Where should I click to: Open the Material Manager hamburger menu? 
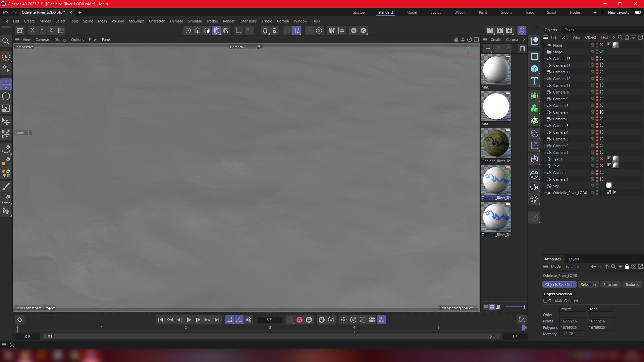485,40
